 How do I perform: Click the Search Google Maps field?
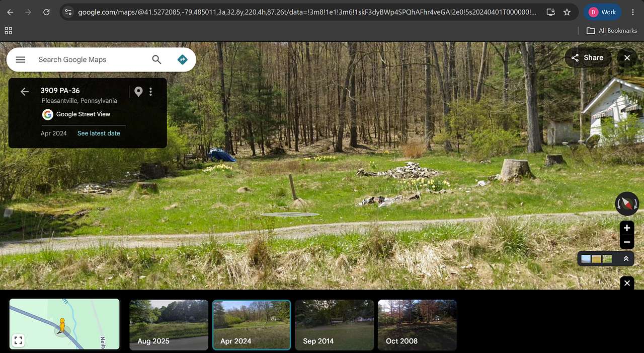click(91, 59)
